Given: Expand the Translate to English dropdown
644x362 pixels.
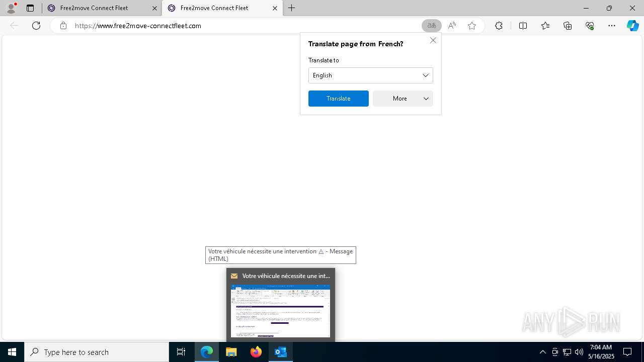Looking at the screenshot, I should click(x=371, y=75).
